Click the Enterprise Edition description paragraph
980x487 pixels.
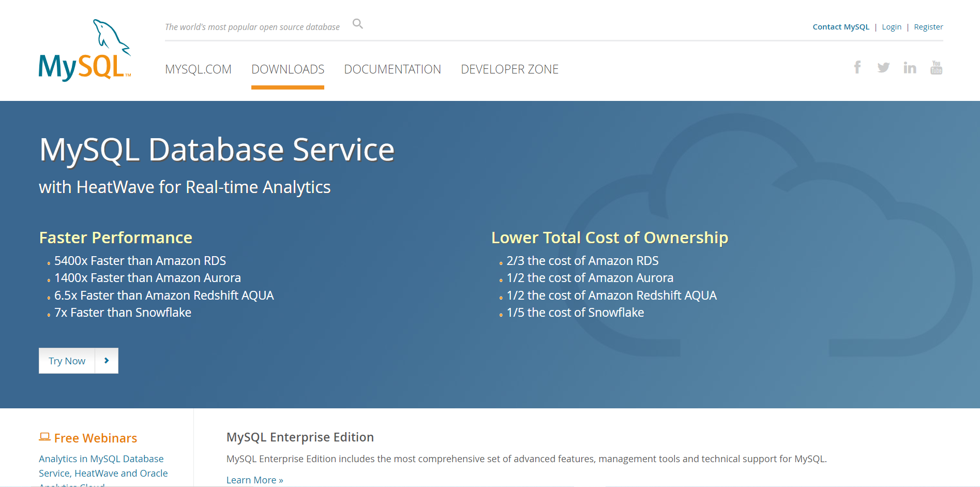pos(526,459)
